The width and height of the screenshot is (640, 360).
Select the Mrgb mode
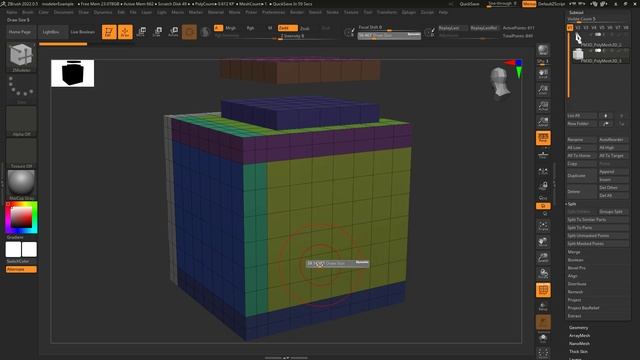(x=231, y=28)
